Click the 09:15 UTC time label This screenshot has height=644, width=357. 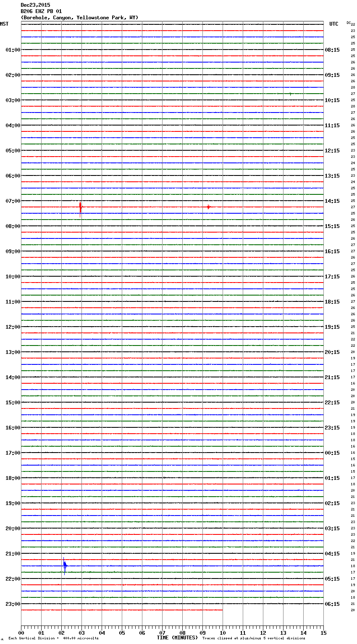coord(332,75)
